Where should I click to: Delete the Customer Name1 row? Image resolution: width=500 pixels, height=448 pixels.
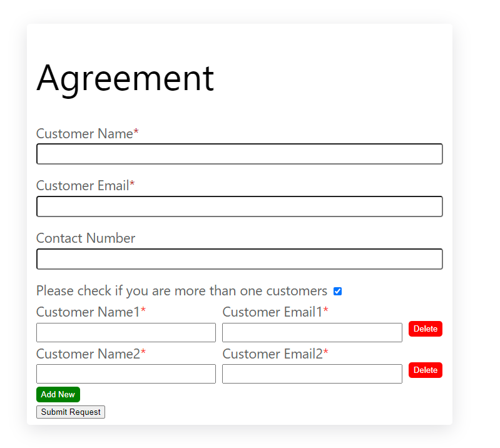coord(426,328)
